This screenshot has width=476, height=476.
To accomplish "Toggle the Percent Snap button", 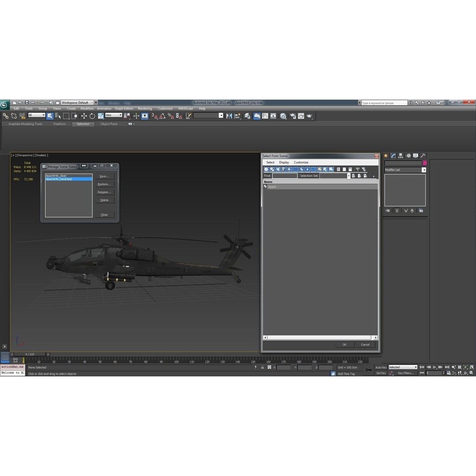I will [171, 116].
